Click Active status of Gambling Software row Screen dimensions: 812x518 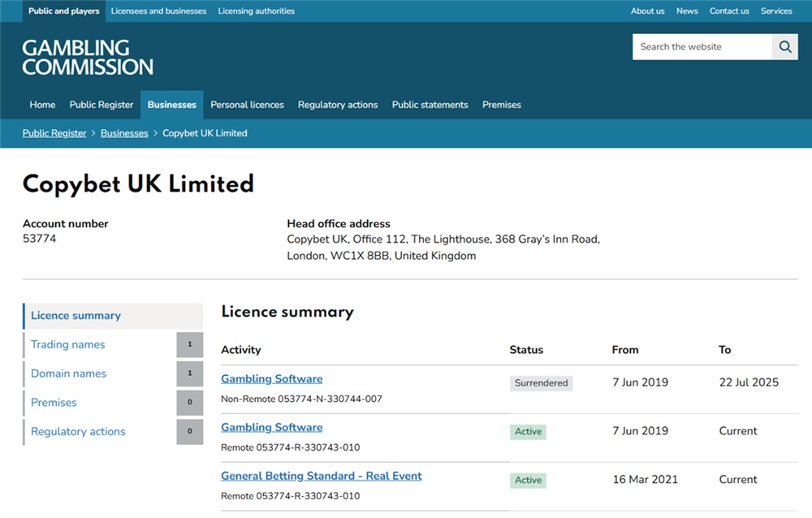[529, 432]
